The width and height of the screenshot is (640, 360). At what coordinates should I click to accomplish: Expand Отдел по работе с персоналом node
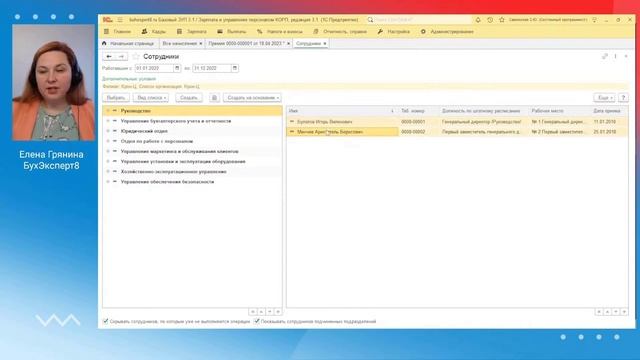108,141
